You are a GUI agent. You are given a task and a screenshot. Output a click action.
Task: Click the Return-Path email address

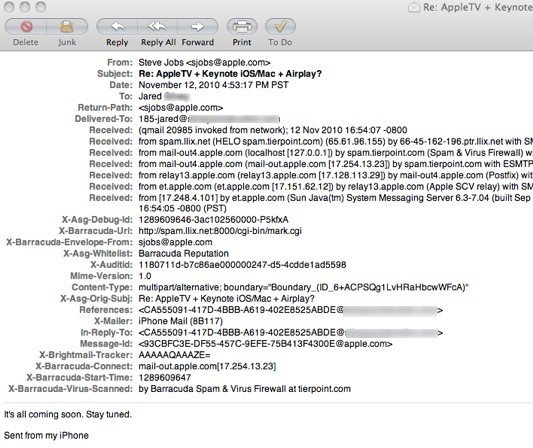pos(180,108)
